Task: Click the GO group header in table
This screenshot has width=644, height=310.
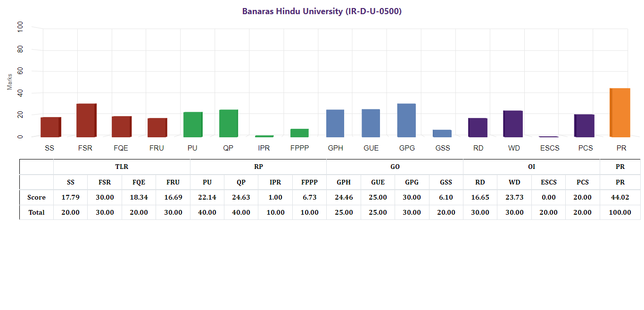Action: pos(395,167)
